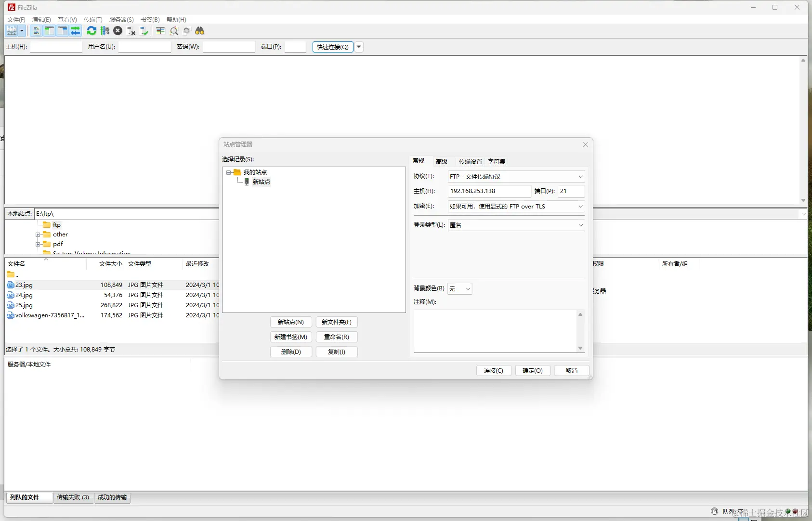The image size is (812, 521).
Task: Click the binoculars file search icon
Action: click(x=199, y=31)
